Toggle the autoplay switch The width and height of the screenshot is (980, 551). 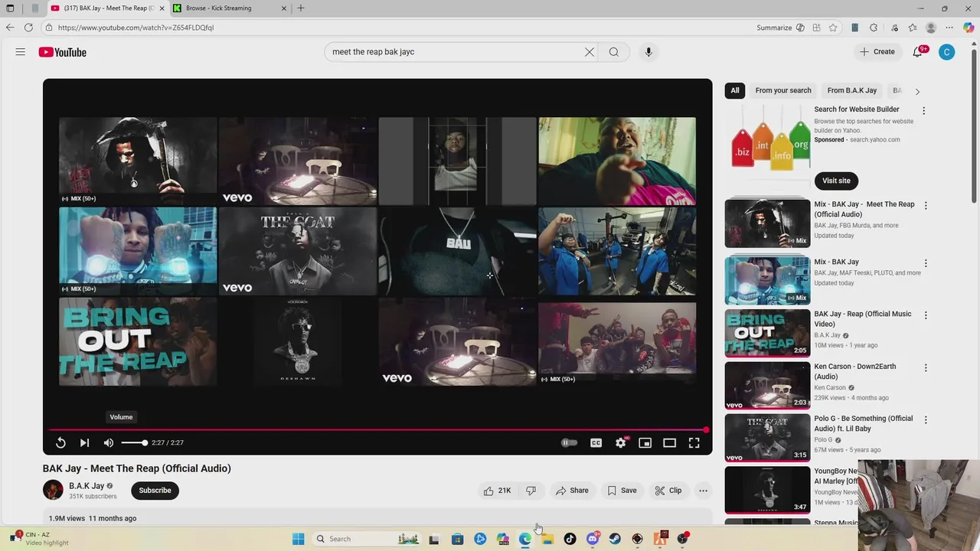tap(569, 442)
